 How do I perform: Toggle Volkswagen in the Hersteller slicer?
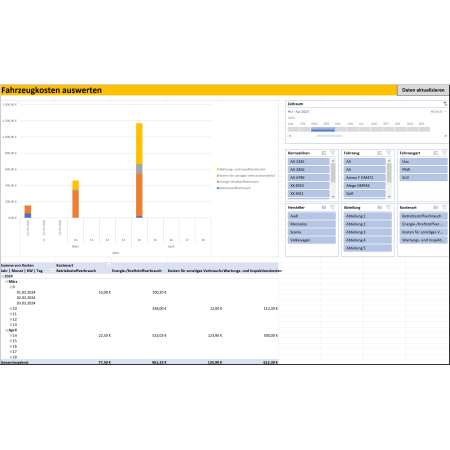[x=312, y=240]
